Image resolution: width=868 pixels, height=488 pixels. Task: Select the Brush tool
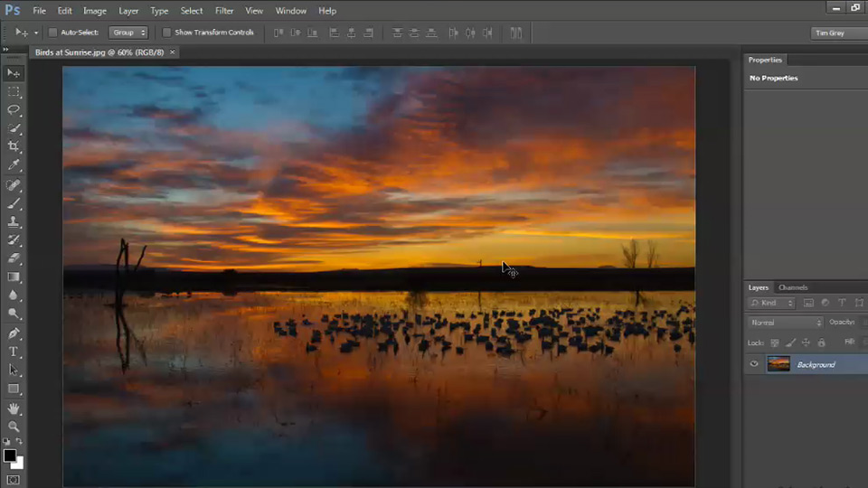[x=14, y=203]
